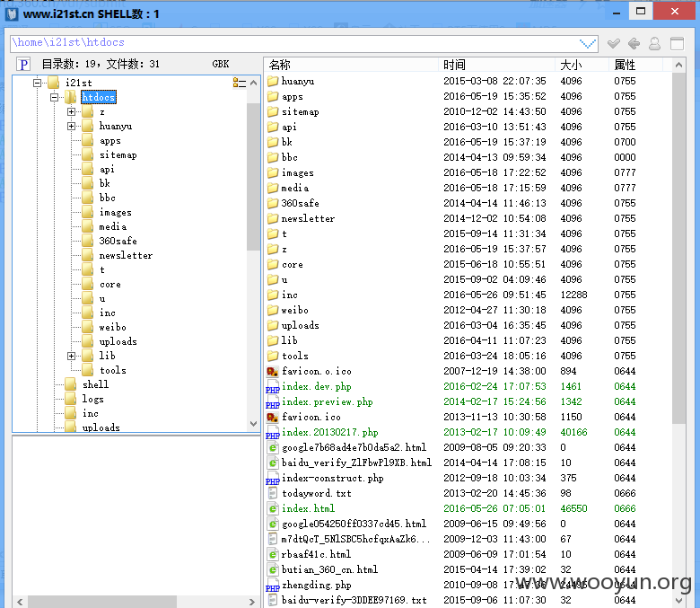Click folder icon of media in file list
This screenshot has width=700, height=608.
pos(273,188)
